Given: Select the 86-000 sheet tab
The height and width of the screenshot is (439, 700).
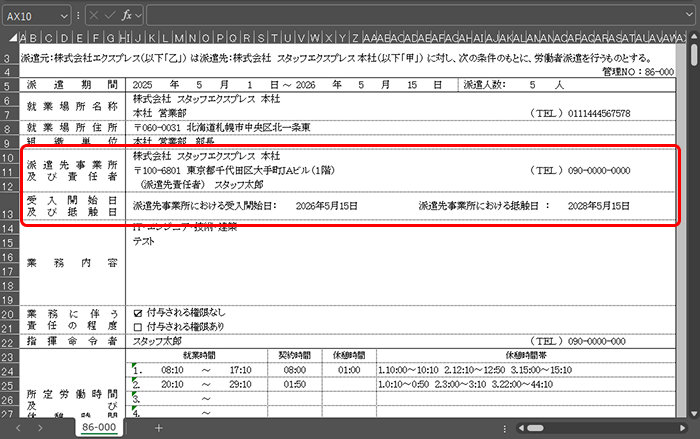Looking at the screenshot, I should [x=99, y=427].
